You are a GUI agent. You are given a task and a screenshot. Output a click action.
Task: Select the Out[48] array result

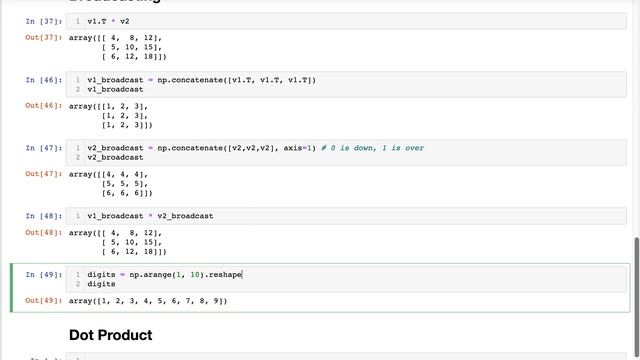(x=118, y=242)
